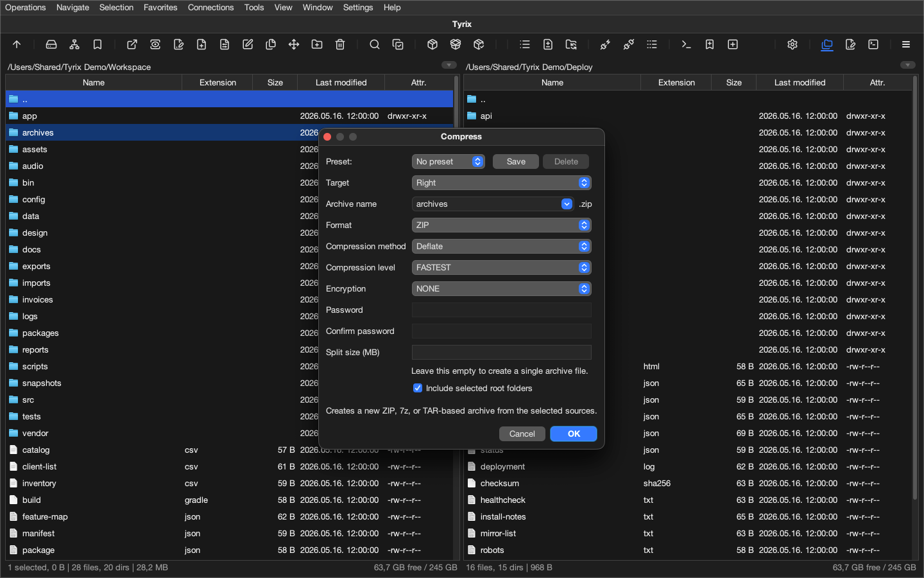Select the manifest json file row

(229, 534)
